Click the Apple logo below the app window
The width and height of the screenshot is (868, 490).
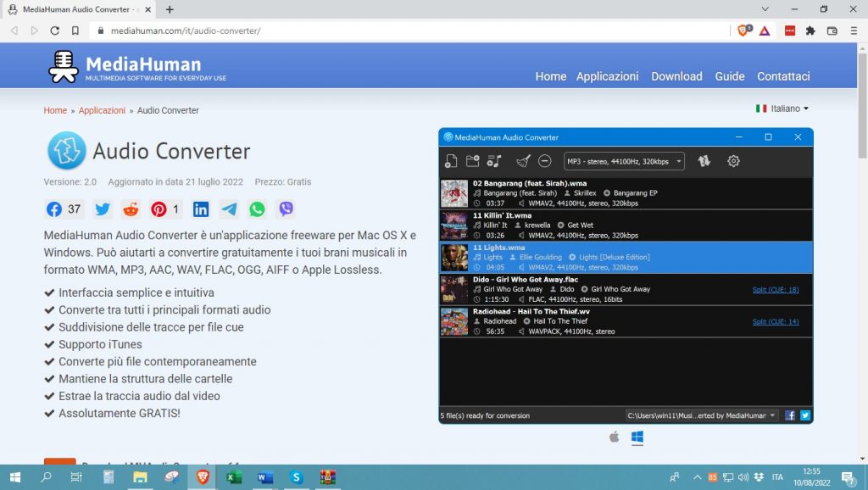[614, 437]
